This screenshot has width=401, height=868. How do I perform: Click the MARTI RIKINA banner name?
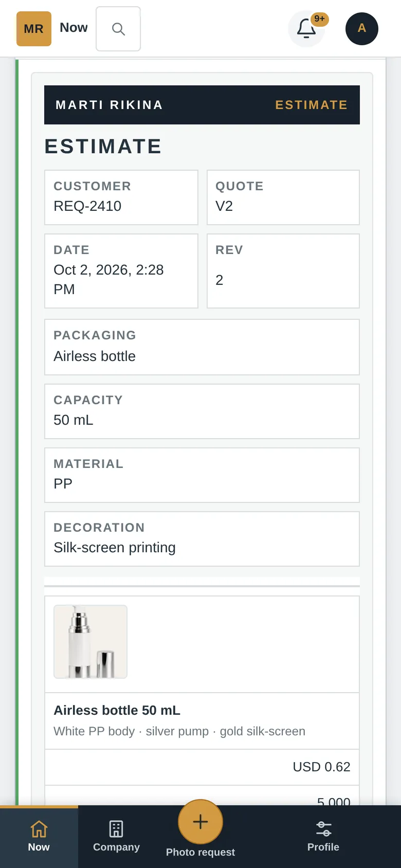click(109, 105)
